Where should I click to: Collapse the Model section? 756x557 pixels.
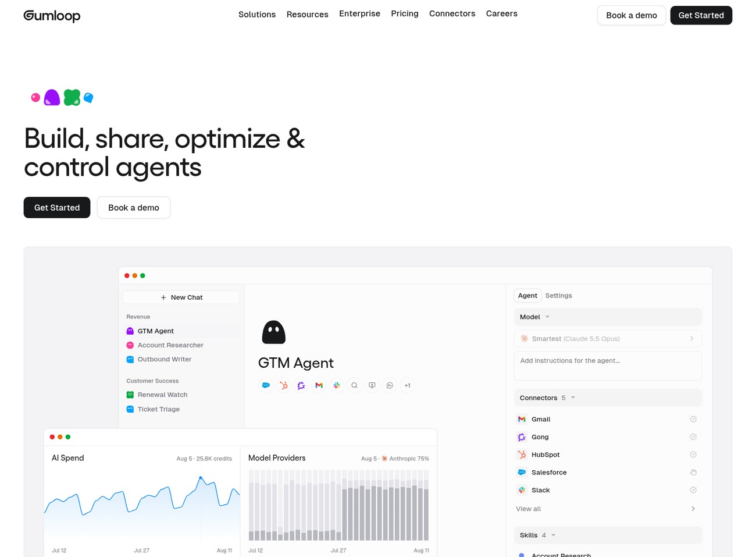click(x=608, y=317)
